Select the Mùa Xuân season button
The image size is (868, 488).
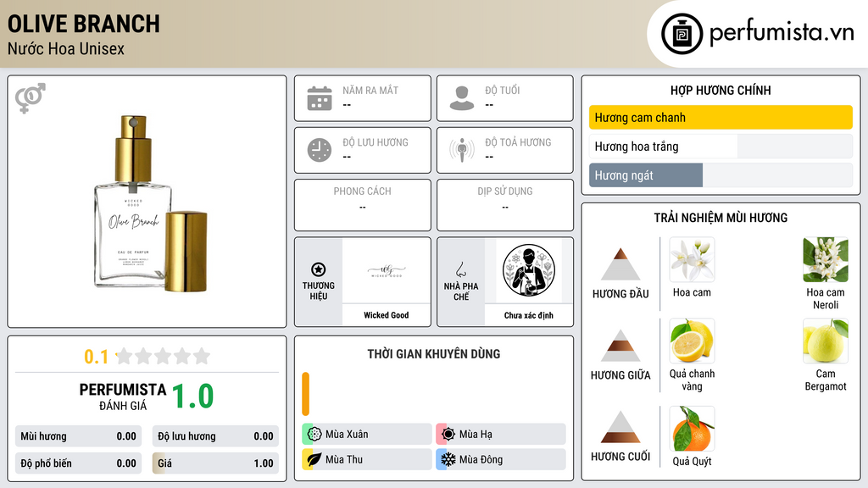coord(367,434)
